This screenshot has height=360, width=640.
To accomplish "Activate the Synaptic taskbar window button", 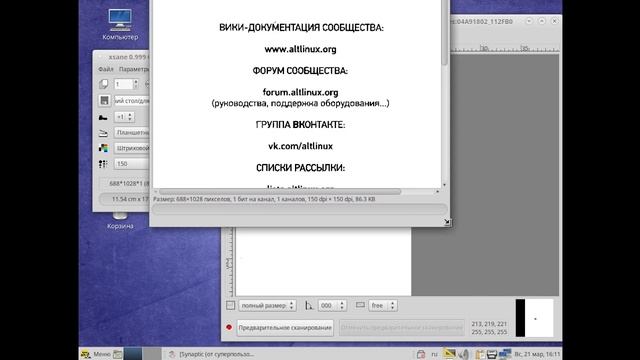I will (212, 354).
